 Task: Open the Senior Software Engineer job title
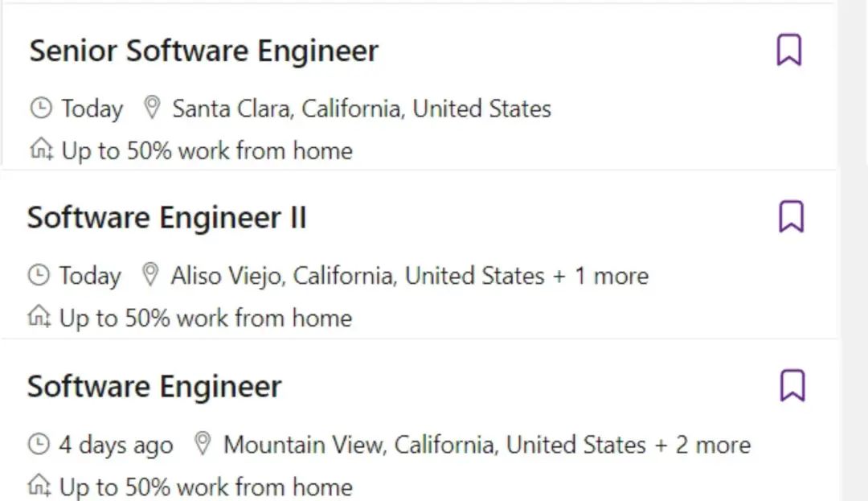[203, 51]
